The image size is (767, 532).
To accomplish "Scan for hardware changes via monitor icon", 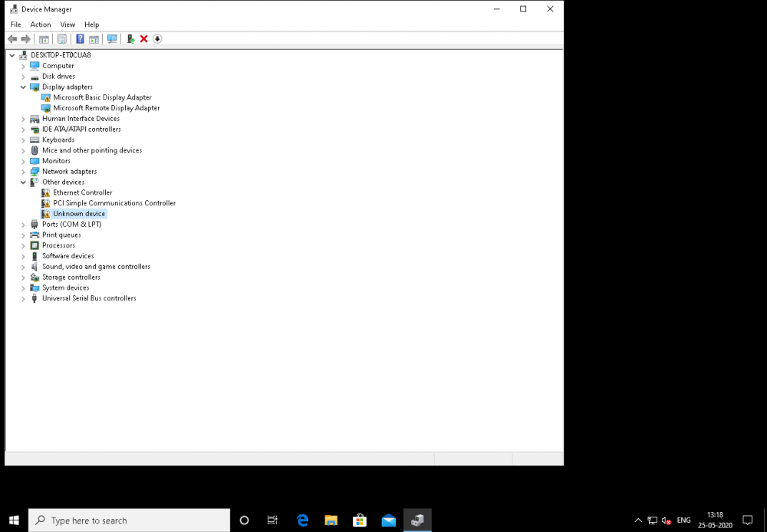I will tap(112, 39).
